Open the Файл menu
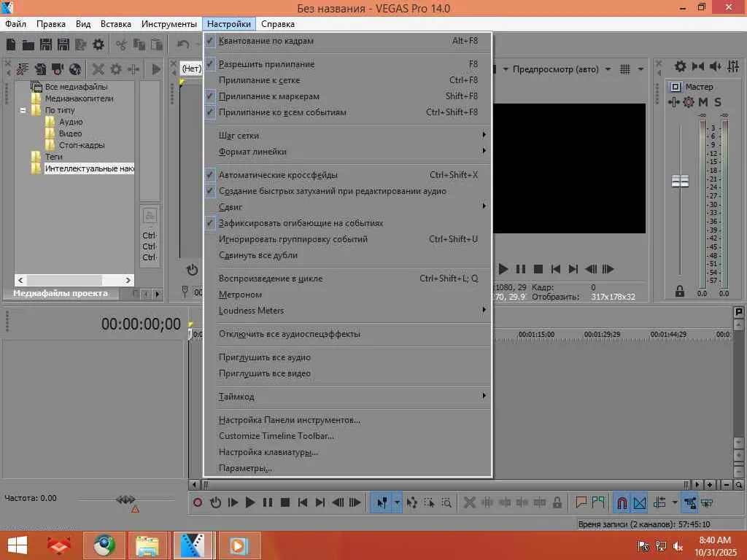This screenshot has height=560, width=747. (x=16, y=24)
